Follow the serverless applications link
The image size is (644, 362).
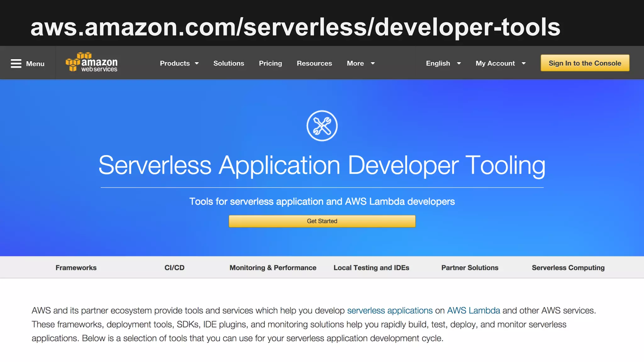coord(390,310)
